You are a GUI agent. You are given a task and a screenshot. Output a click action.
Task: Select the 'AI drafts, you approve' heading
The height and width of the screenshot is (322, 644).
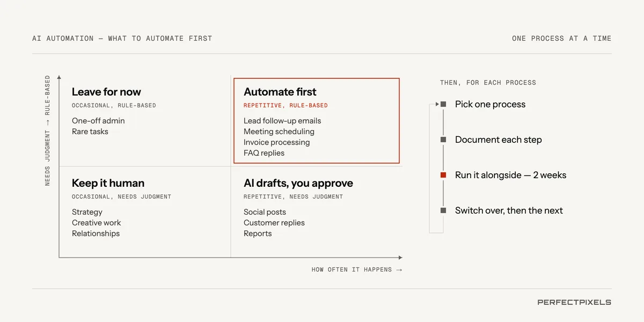[298, 183]
